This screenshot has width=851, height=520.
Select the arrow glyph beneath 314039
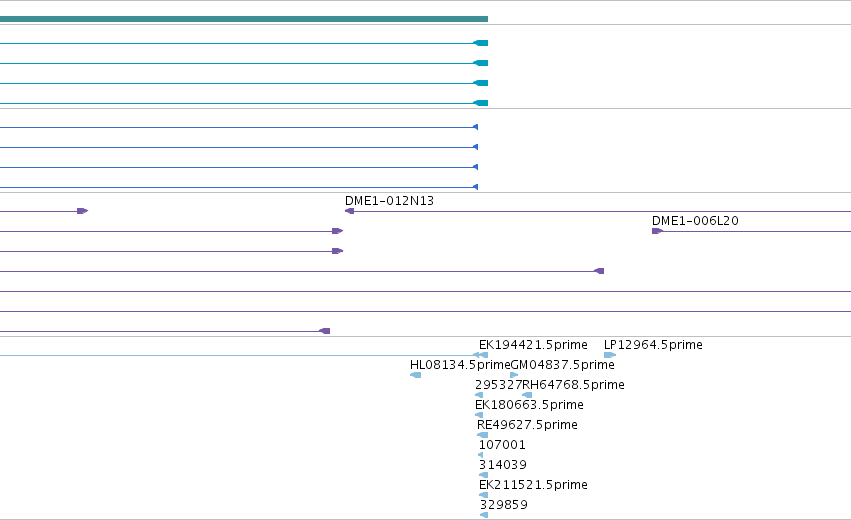point(483,475)
